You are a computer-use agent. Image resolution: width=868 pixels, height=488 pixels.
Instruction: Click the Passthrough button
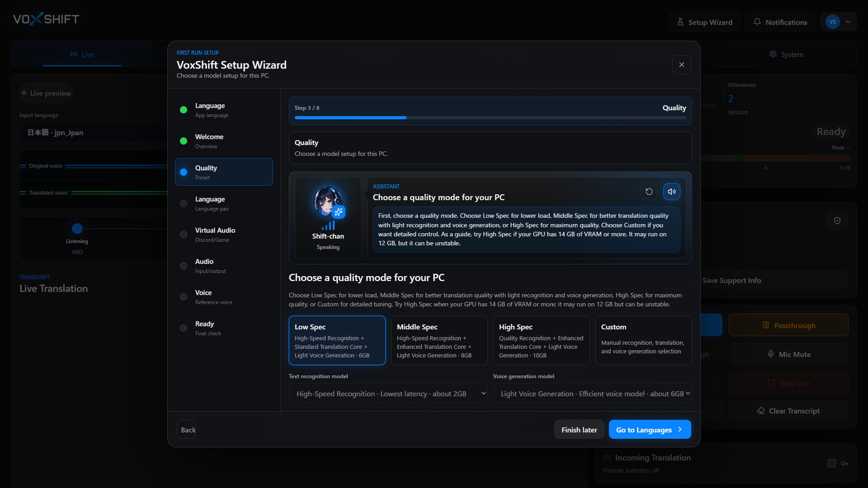[x=788, y=325]
